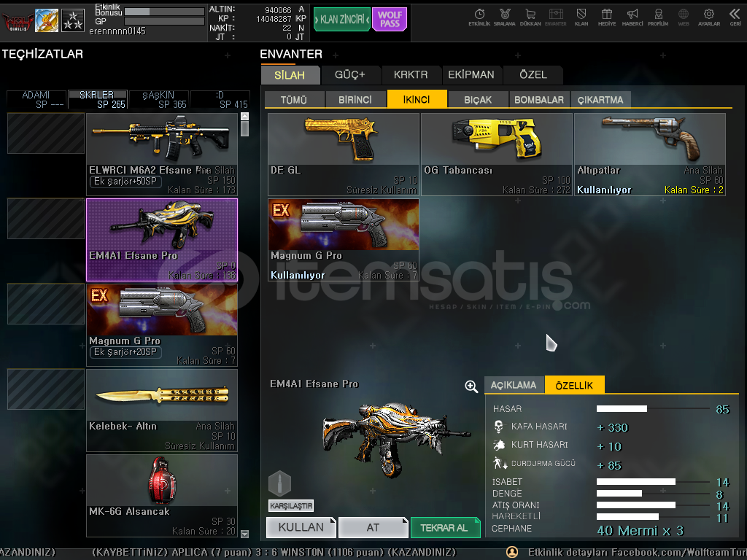Switch to the Özel tab

tap(533, 75)
